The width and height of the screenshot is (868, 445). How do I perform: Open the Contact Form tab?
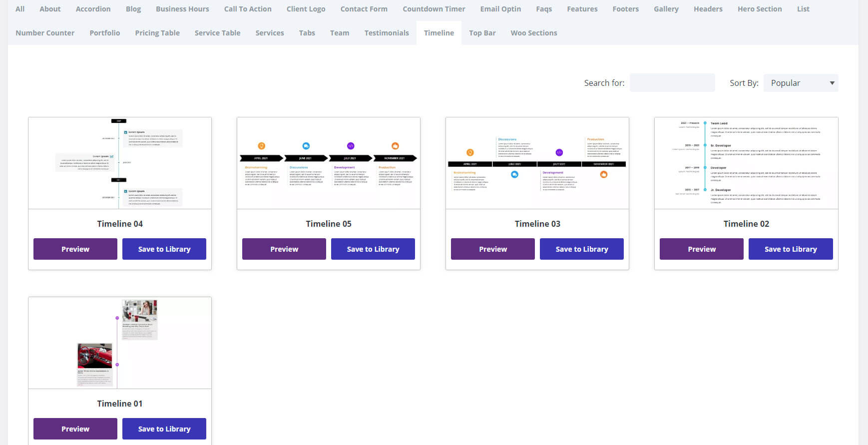[364, 9]
